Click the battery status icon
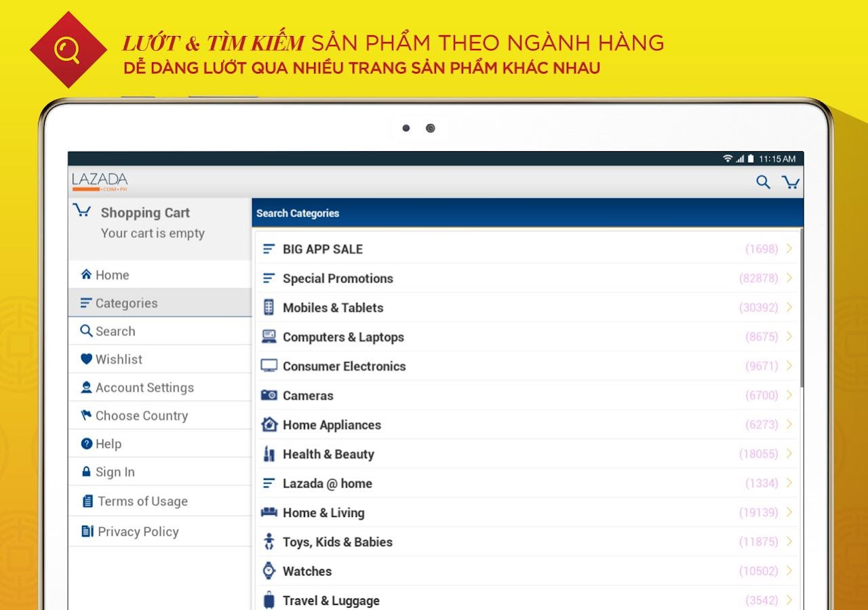This screenshot has width=868, height=610. pos(751,159)
